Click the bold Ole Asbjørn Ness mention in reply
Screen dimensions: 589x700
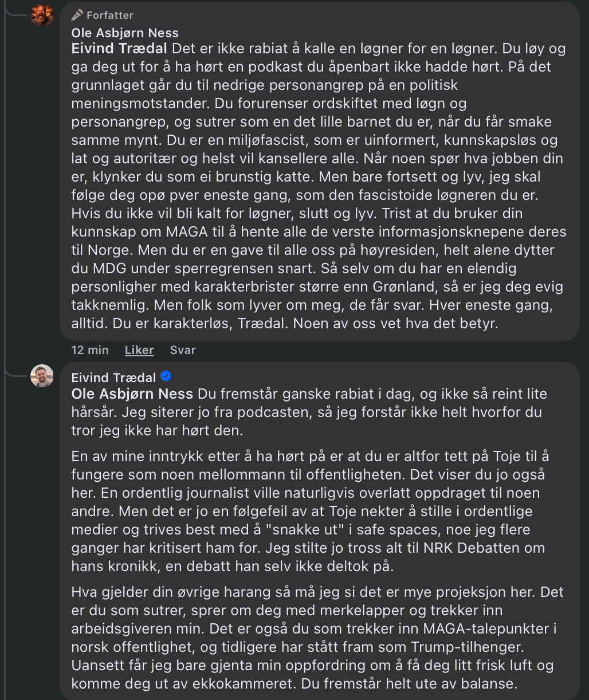(132, 394)
